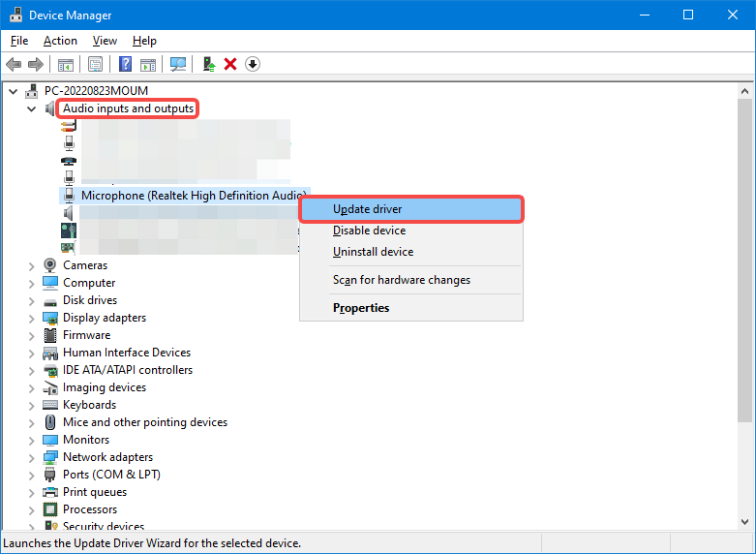Click the Firmware chip icon
The width and height of the screenshot is (756, 554).
tap(50, 335)
